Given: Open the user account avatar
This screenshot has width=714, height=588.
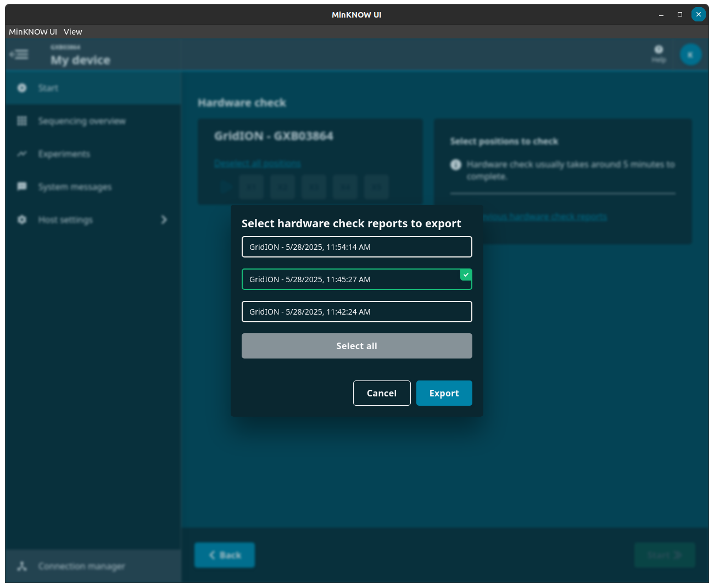Looking at the screenshot, I should [x=690, y=54].
